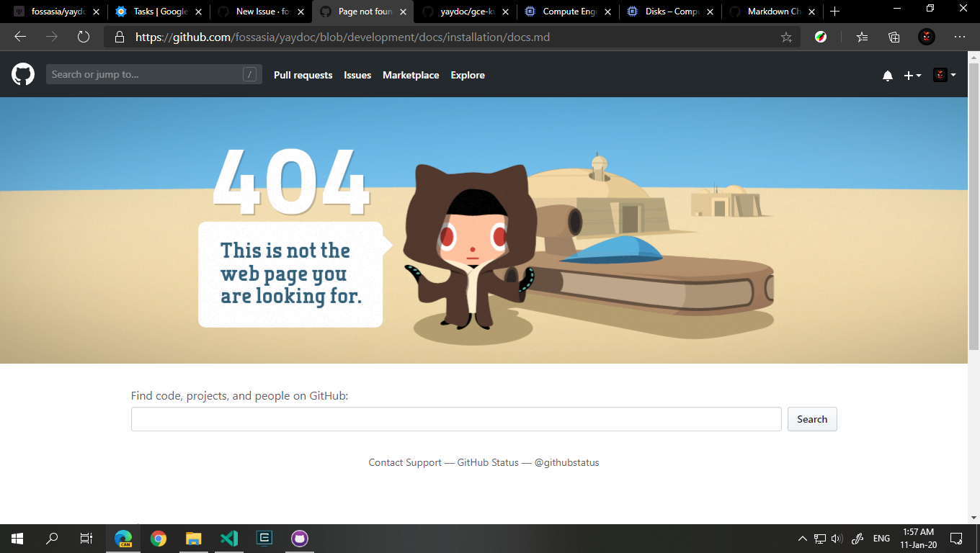
Task: Open the Contact Support link
Action: tap(405, 462)
